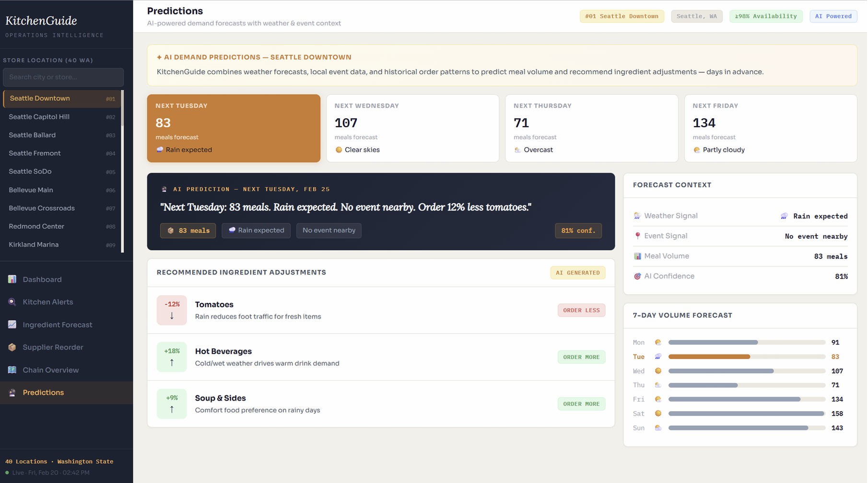868x483 pixels.
Task: Click ORDER MORE for Soup & Sides
Action: click(581, 404)
